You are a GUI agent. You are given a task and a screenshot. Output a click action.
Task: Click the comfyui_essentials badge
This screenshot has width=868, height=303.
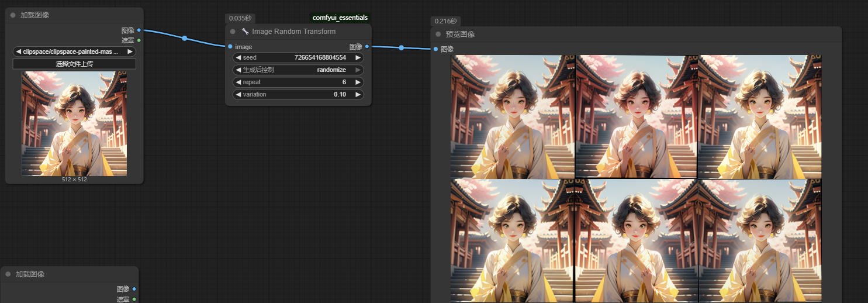(x=340, y=18)
